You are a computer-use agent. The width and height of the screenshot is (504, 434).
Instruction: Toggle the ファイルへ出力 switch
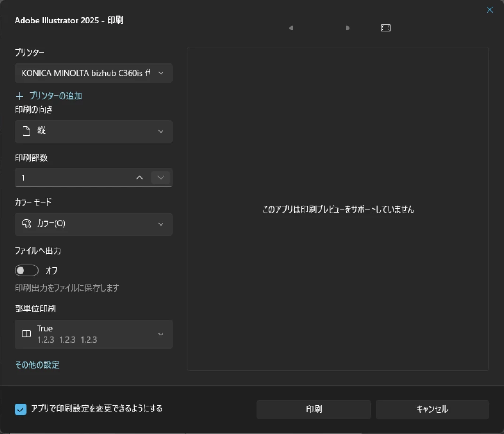[x=26, y=271]
